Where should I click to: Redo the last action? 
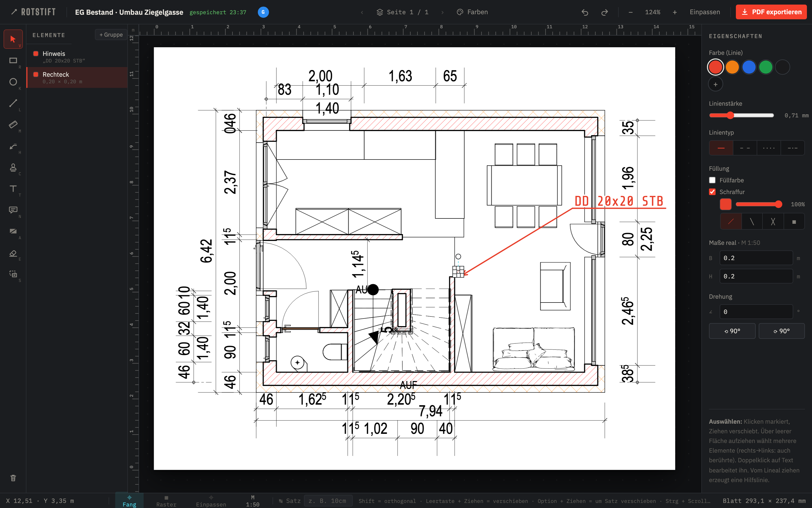(x=605, y=12)
